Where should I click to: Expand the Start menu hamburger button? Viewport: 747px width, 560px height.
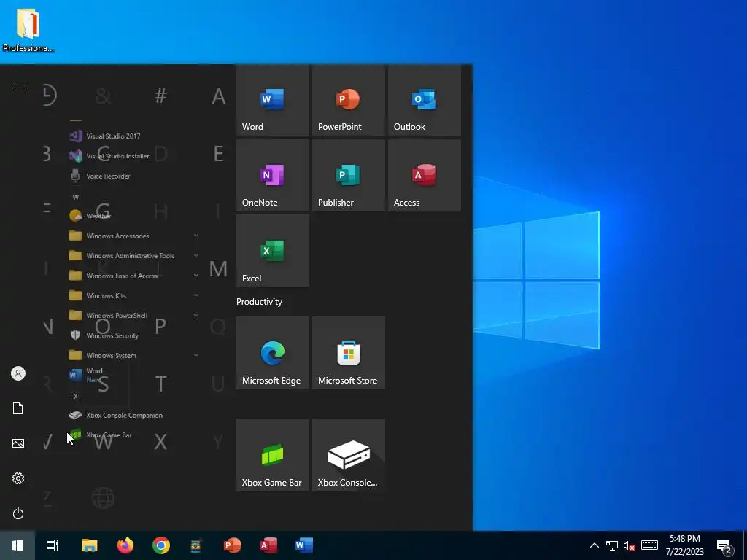[18, 85]
